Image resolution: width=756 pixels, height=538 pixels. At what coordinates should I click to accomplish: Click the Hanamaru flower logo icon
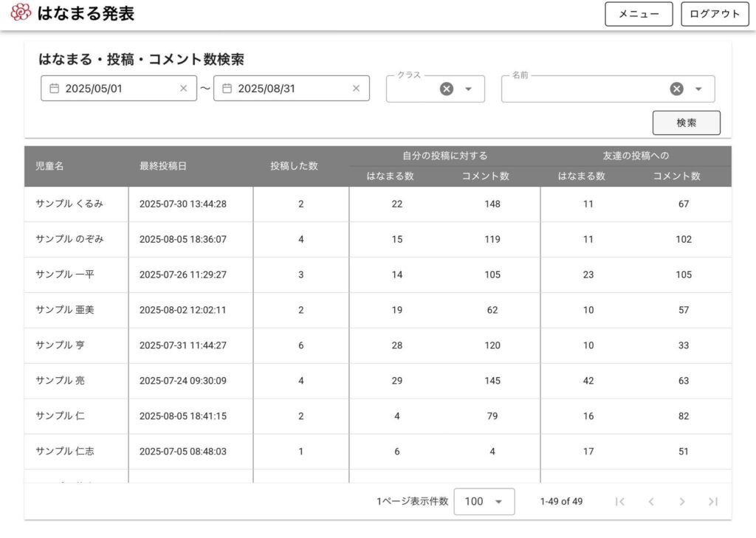pyautogui.click(x=21, y=13)
